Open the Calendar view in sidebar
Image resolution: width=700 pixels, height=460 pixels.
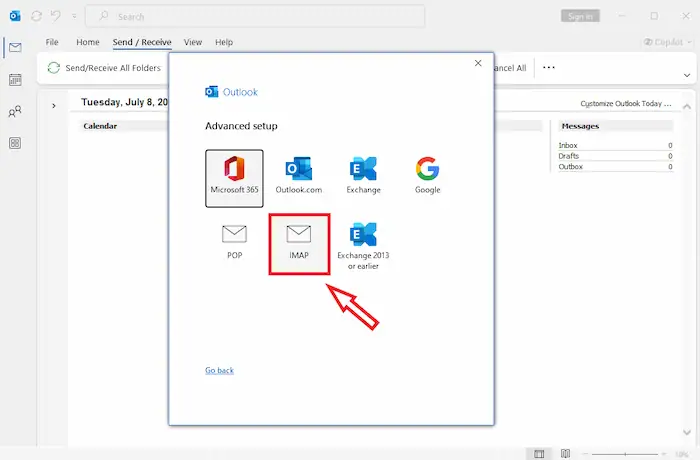coord(15,80)
